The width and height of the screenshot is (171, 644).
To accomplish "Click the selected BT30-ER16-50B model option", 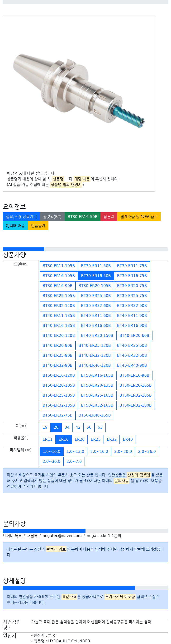I will [x=96, y=276].
